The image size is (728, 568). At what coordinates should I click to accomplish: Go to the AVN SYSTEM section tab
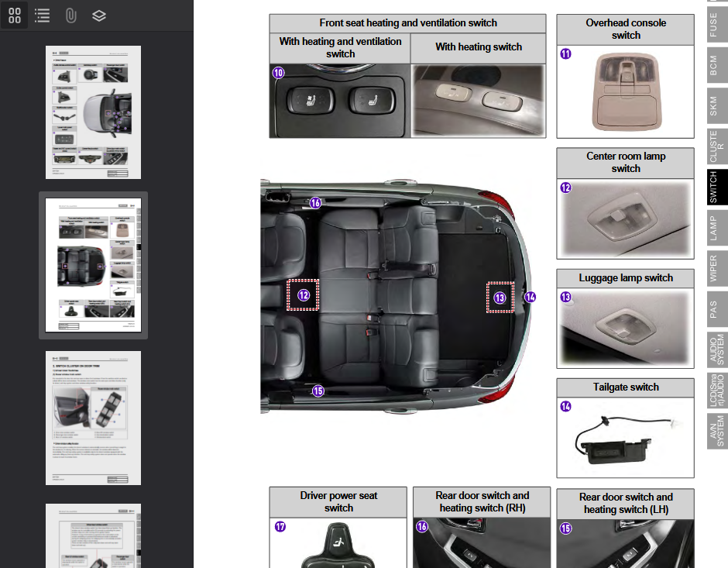pyautogui.click(x=716, y=432)
